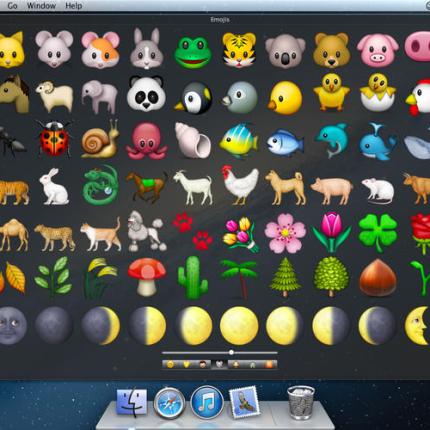The height and width of the screenshot is (430, 430).
Task: Click the gray poodle emoji
Action: click(147, 231)
